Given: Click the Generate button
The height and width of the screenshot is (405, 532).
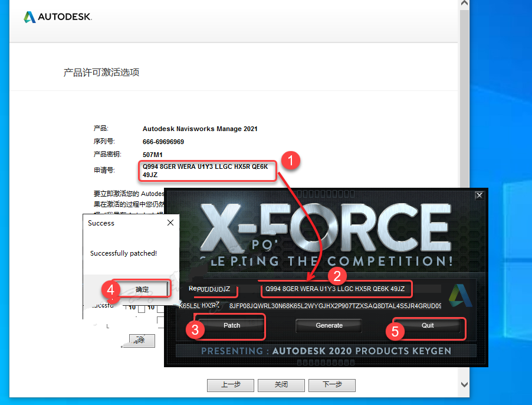Looking at the screenshot, I should (x=329, y=325).
